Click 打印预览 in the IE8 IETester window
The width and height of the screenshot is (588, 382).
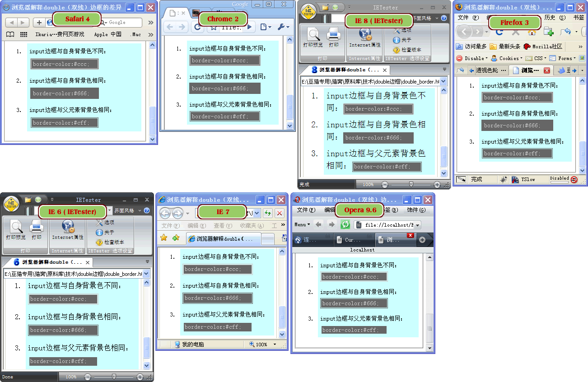click(313, 37)
